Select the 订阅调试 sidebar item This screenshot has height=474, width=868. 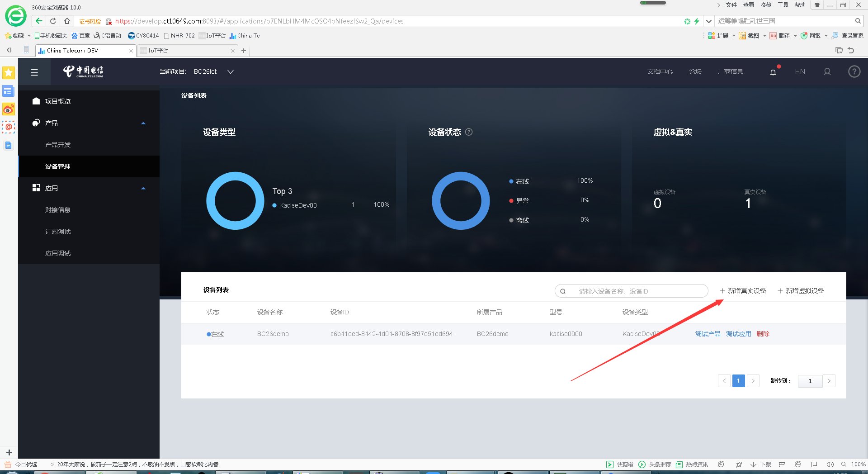58,232
